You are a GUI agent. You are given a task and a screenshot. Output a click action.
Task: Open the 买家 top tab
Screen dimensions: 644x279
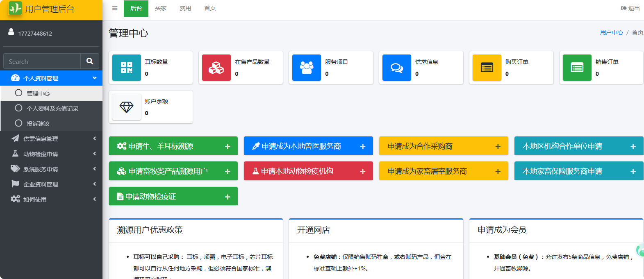click(x=161, y=8)
